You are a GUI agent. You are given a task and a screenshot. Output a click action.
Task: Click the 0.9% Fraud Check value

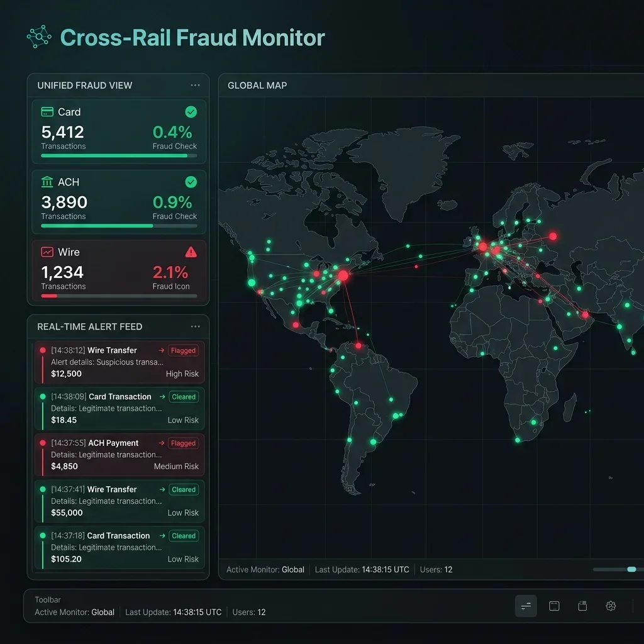coord(172,202)
